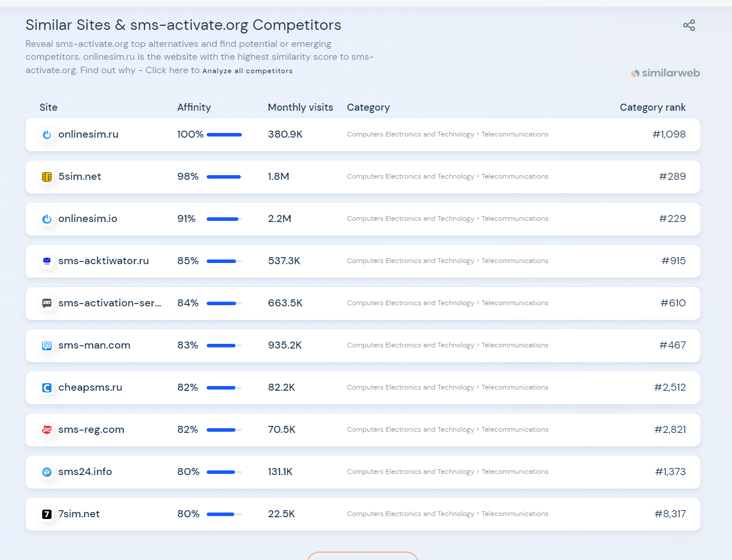732x560 pixels.
Task: Open the onlinesim.ru site link
Action: (x=88, y=134)
